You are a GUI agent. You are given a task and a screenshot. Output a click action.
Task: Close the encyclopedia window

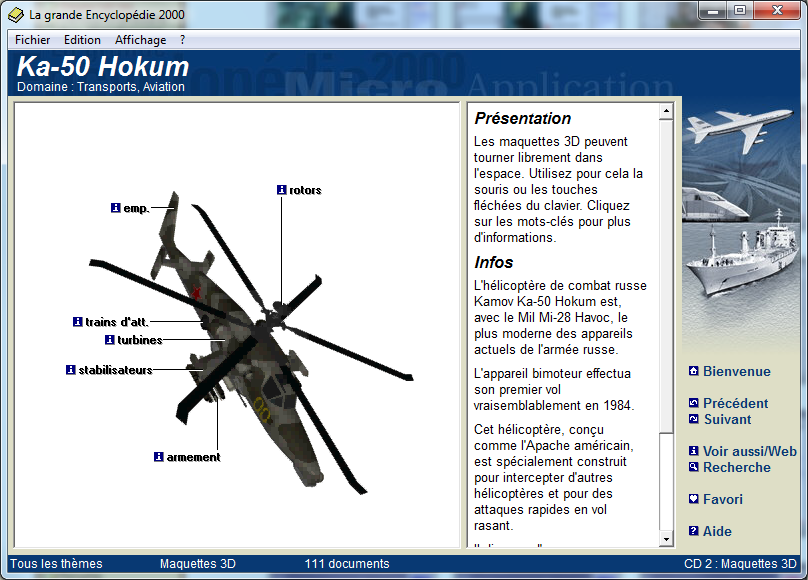pyautogui.click(x=777, y=11)
